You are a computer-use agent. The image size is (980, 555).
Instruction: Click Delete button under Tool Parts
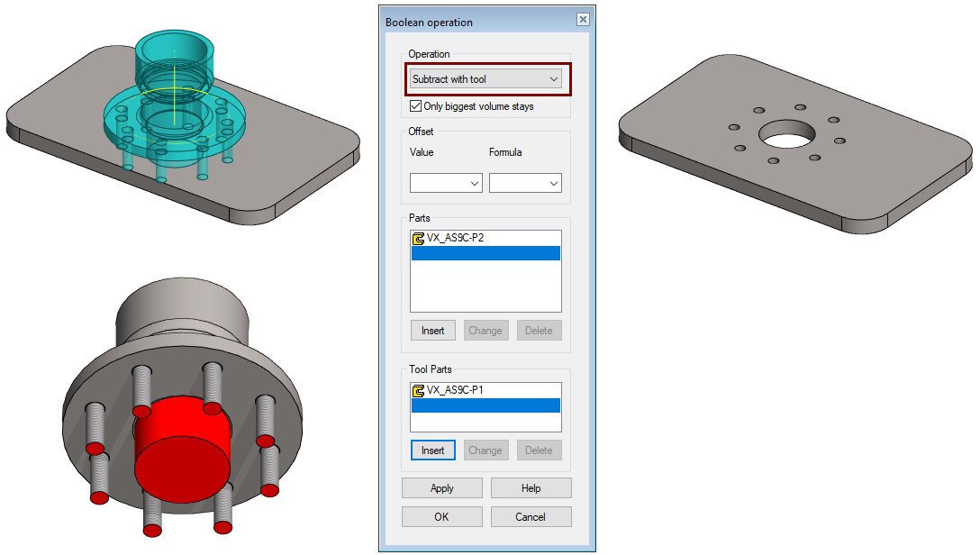tap(539, 450)
